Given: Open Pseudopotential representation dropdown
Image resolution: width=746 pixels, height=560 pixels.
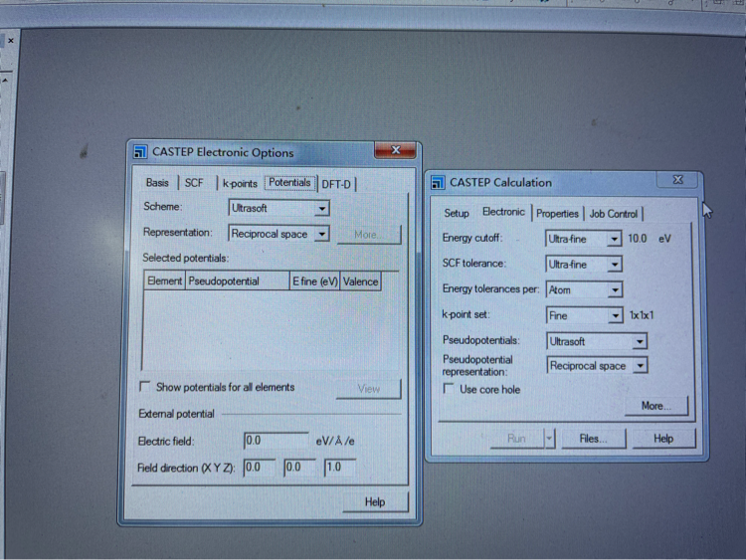Looking at the screenshot, I should pyautogui.click(x=641, y=366).
